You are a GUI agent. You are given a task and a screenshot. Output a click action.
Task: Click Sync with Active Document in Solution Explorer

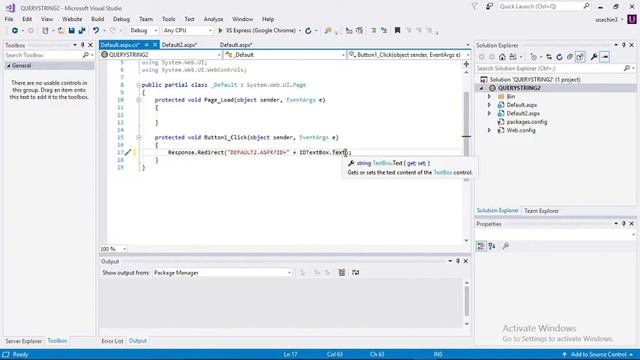pos(549,57)
